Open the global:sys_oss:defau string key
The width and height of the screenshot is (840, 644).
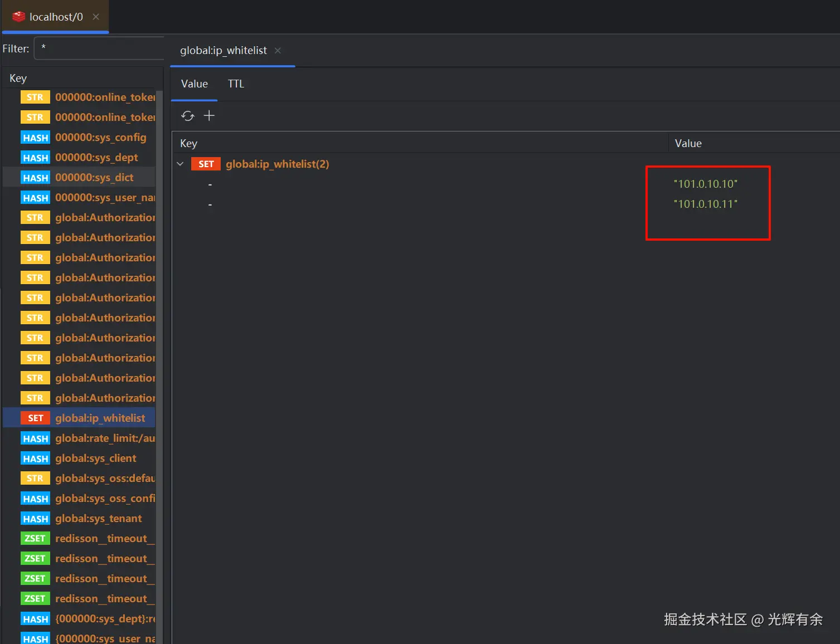[x=105, y=478]
